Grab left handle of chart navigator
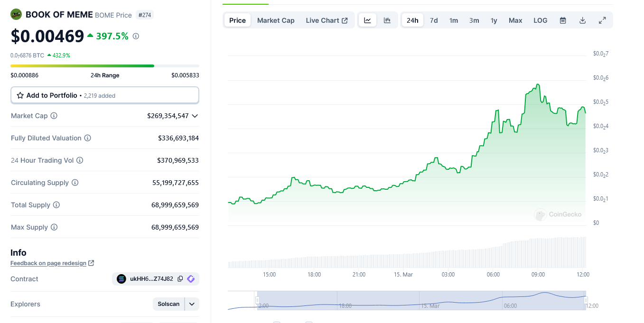This screenshot has width=644, height=323. point(257,300)
